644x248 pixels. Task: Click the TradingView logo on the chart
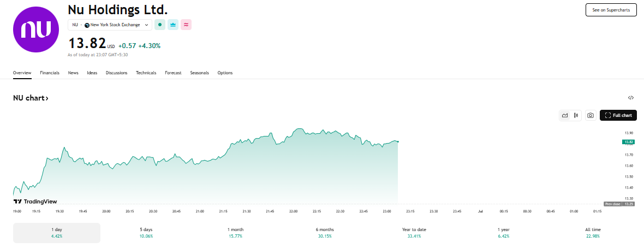(35, 202)
